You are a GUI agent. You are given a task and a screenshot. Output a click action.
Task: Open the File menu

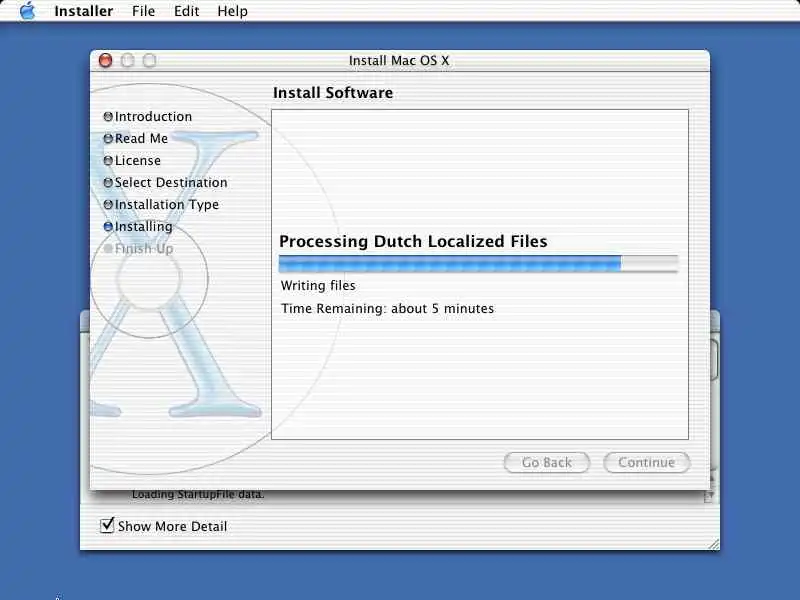click(x=143, y=11)
